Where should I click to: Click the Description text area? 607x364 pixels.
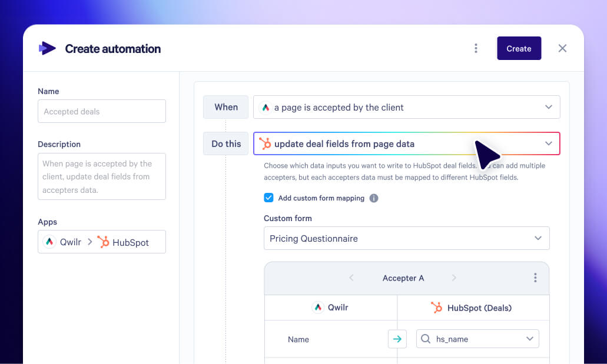click(102, 176)
